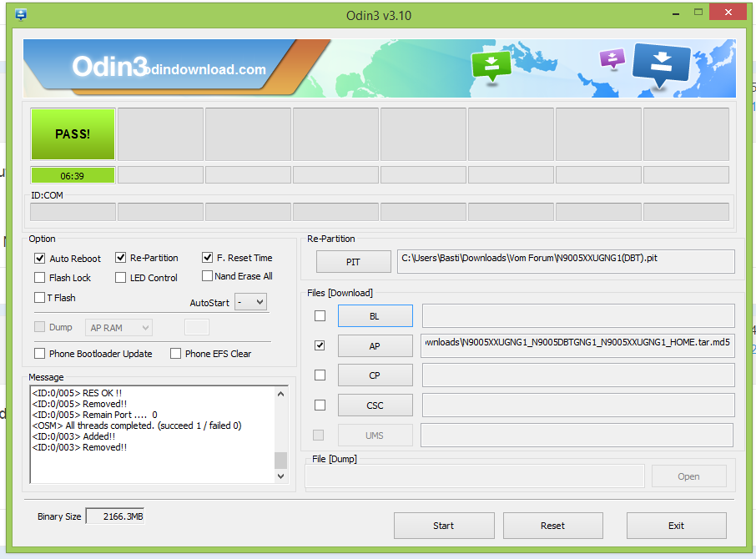756x559 pixels.
Task: Enable the T Flash checkbox
Action: [x=39, y=297]
